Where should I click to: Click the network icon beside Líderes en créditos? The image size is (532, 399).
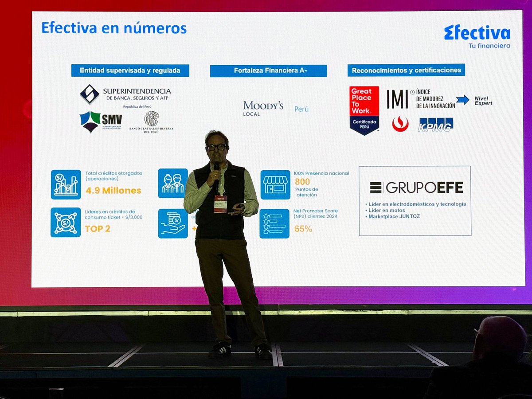pos(66,222)
